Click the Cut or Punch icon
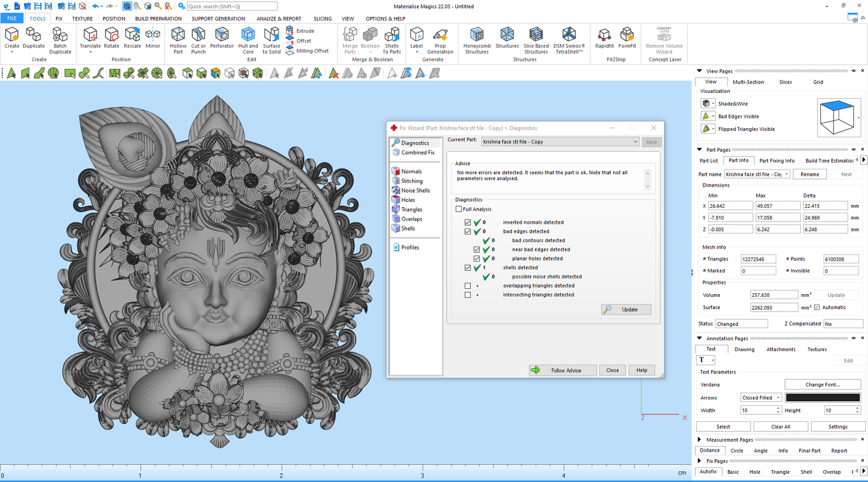The height and width of the screenshot is (482, 868). coord(199,40)
